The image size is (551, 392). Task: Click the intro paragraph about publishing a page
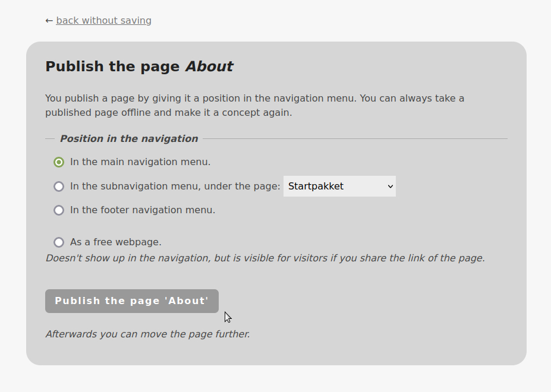pos(254,105)
